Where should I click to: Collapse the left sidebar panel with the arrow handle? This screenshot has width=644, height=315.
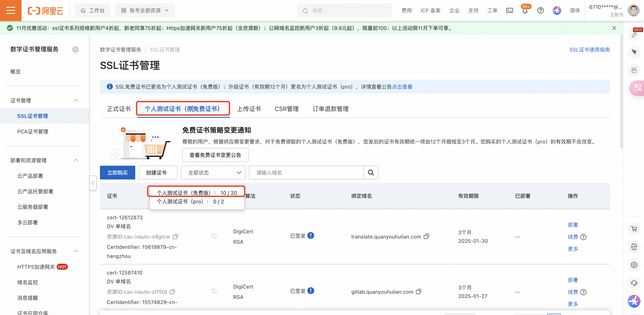[x=93, y=183]
